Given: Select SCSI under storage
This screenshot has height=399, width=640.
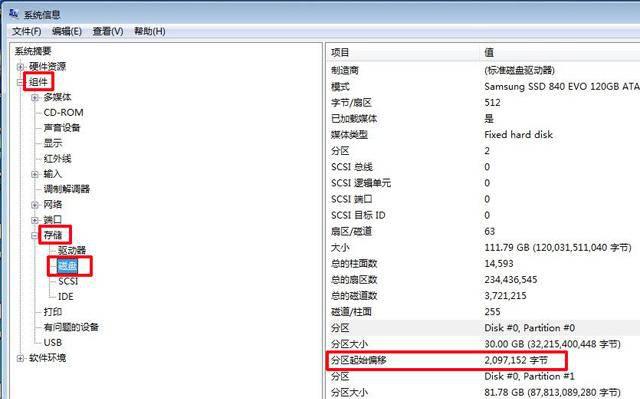Looking at the screenshot, I should 68,282.
